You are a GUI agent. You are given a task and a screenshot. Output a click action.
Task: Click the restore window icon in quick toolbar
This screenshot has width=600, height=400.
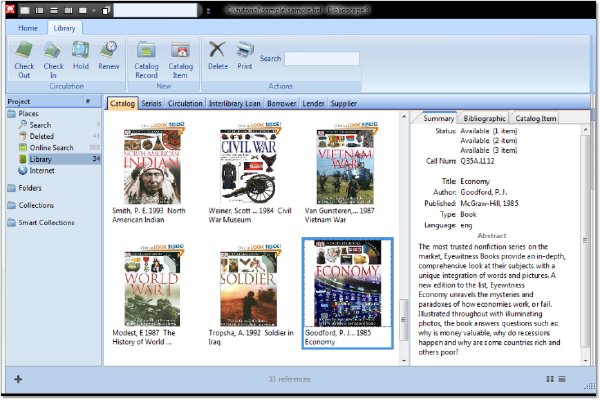click(x=106, y=10)
